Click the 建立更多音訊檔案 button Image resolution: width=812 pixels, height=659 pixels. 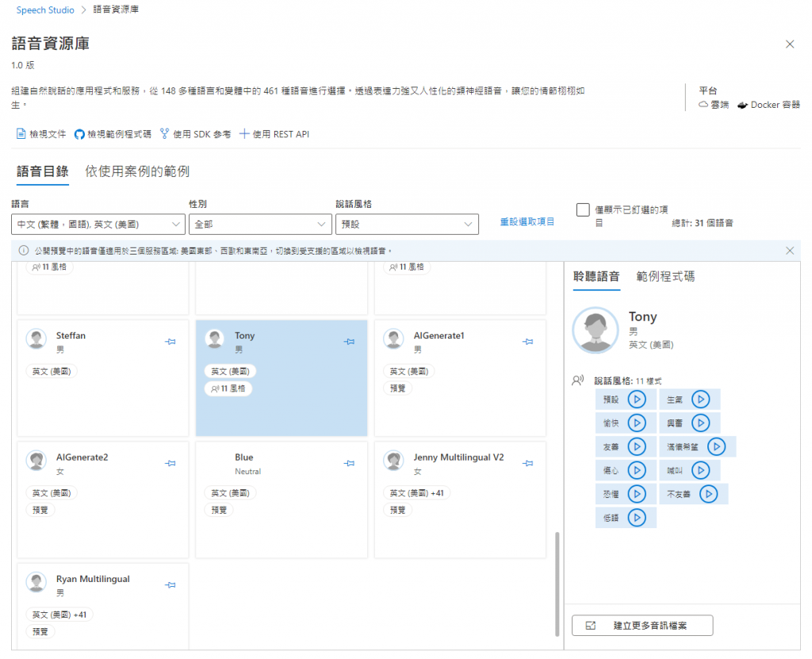[642, 626]
